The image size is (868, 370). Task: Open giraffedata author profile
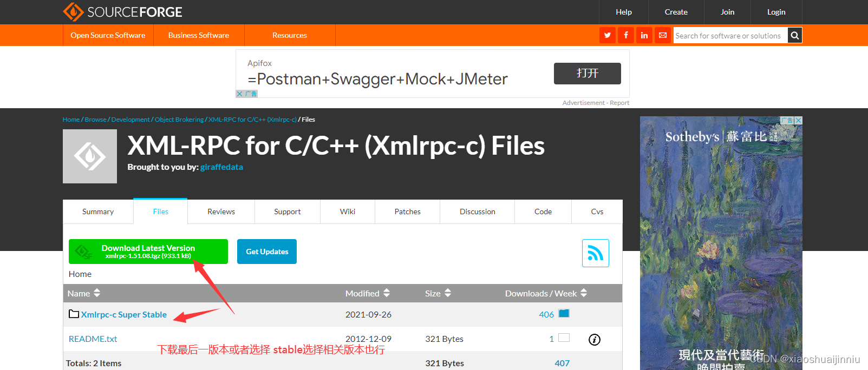coord(221,167)
